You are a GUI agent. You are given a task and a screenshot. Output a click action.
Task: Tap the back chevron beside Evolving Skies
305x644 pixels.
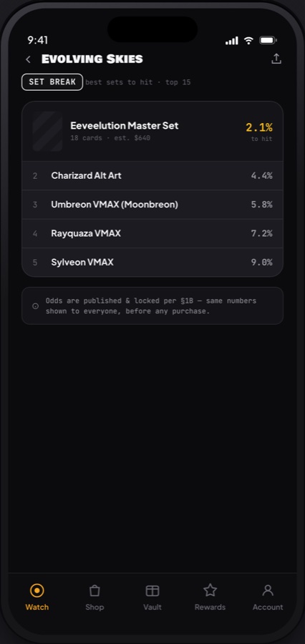(x=28, y=59)
